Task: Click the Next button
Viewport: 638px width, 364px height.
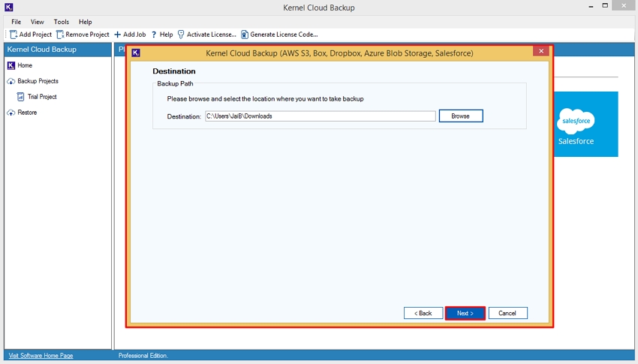Action: point(465,313)
